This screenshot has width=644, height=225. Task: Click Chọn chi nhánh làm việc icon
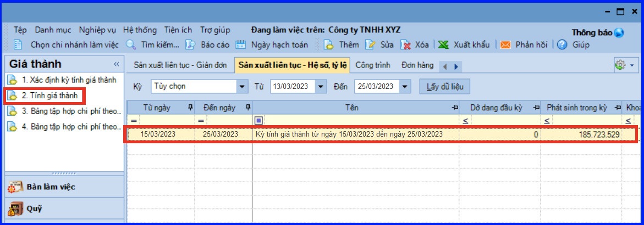(18, 44)
